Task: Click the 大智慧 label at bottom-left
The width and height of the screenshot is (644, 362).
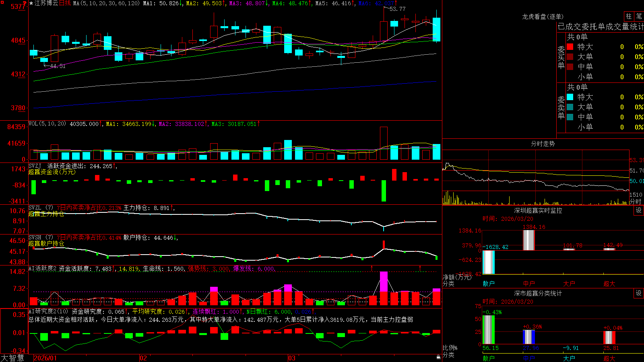Action: (12, 358)
